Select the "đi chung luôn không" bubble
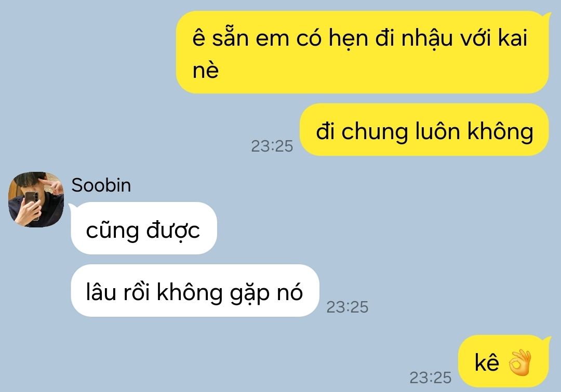The image size is (561, 392). tap(424, 130)
